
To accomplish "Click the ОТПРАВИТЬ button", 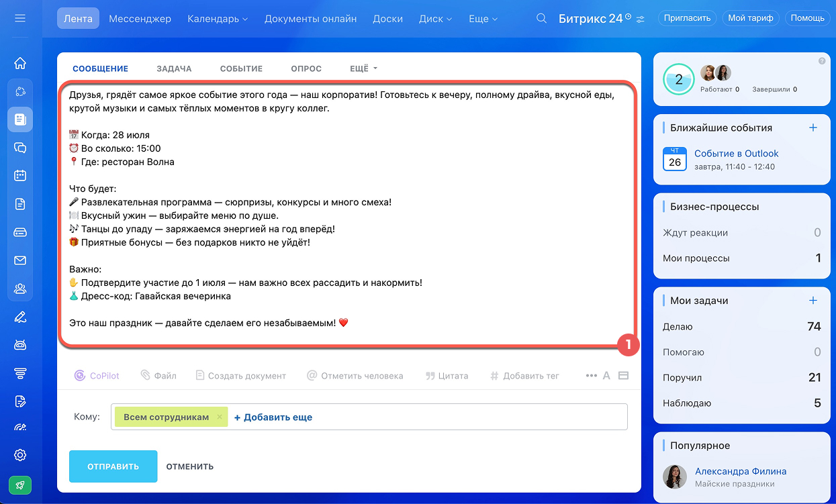I will point(113,466).
